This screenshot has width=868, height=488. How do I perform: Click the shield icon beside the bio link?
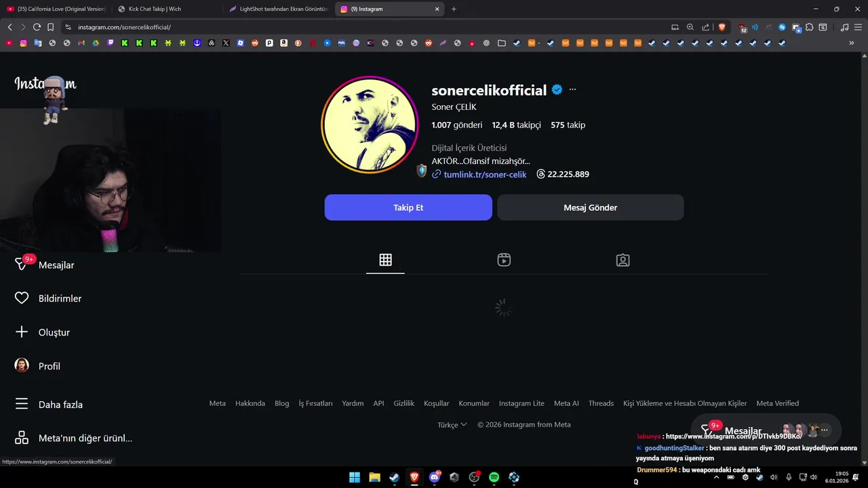point(422,171)
